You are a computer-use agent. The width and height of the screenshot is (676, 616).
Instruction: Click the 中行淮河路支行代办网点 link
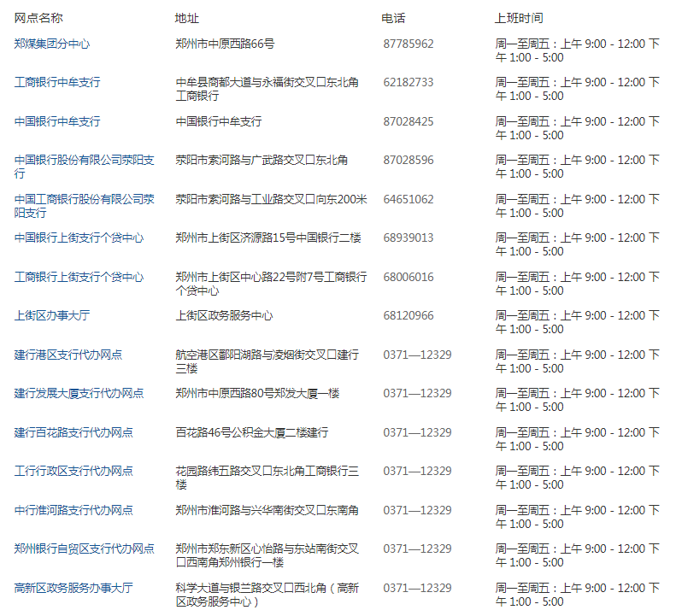coord(73,510)
